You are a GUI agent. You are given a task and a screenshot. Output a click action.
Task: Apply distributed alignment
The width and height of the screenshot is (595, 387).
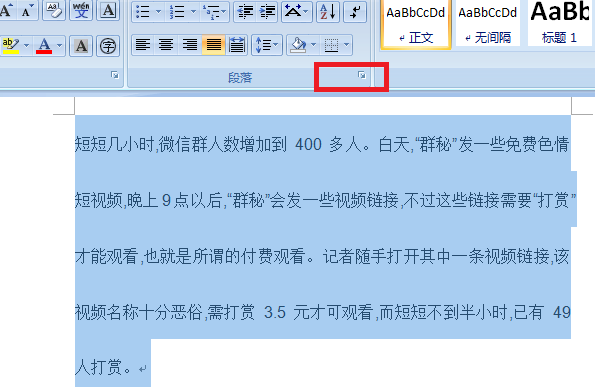(237, 45)
